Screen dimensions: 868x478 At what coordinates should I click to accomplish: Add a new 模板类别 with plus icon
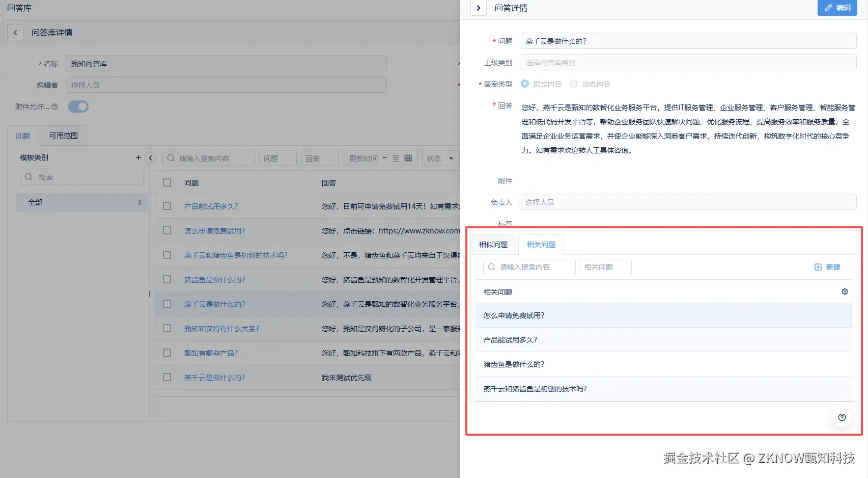click(138, 157)
